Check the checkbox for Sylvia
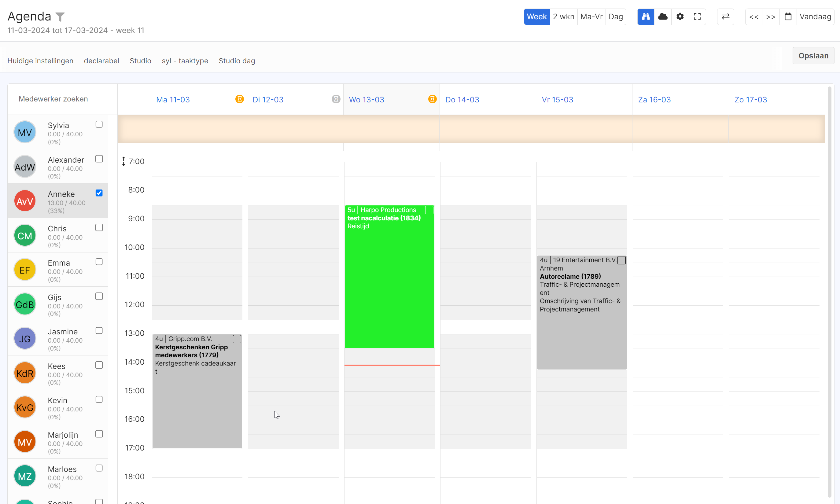Viewport: 840px width, 504px height. coord(99,124)
